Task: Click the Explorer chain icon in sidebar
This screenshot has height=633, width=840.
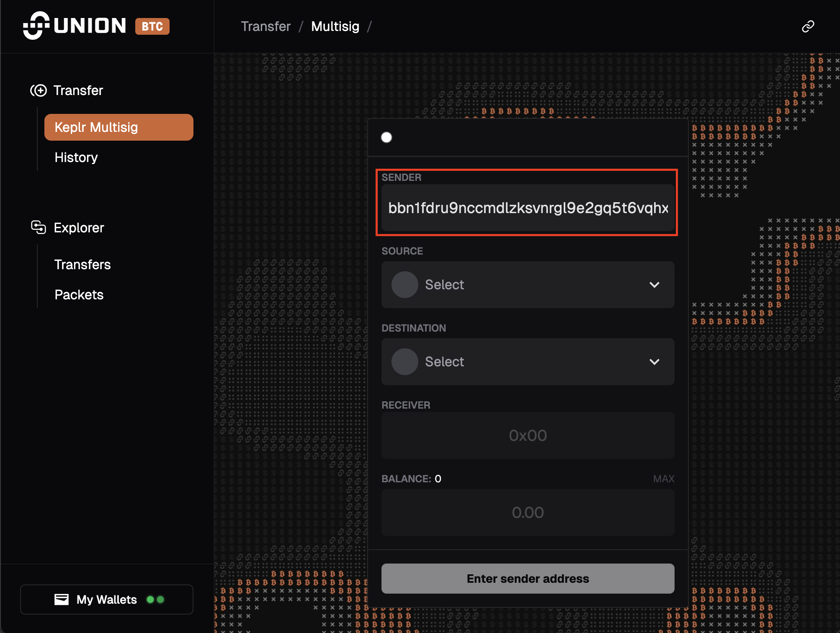Action: click(39, 227)
